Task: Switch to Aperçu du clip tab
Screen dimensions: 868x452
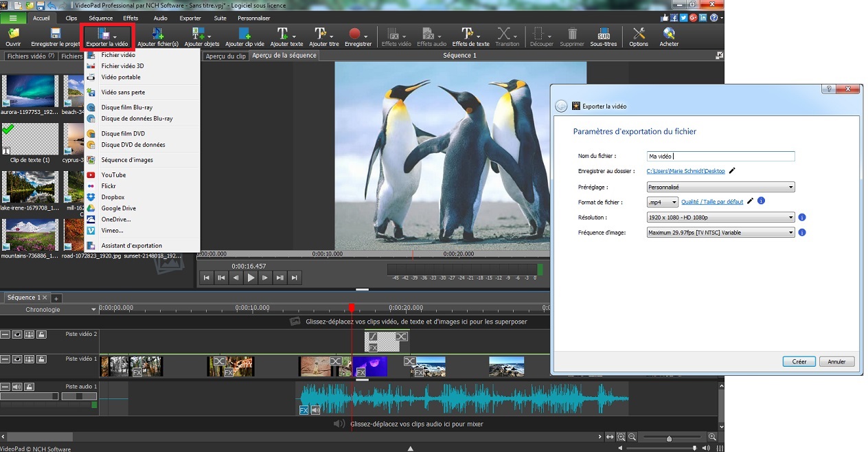Action: 225,56
